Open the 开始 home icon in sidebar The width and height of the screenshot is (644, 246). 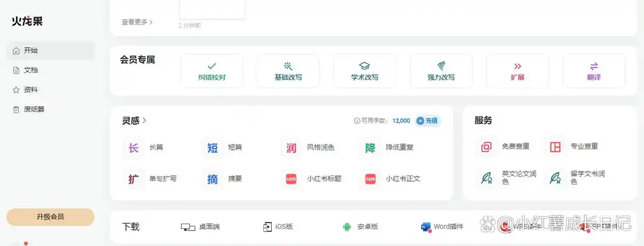[16, 51]
